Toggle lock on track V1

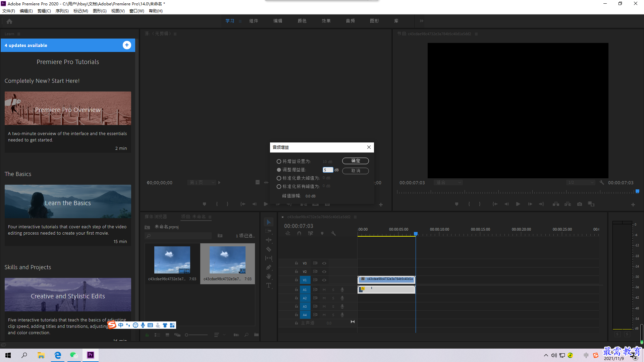pos(296,280)
